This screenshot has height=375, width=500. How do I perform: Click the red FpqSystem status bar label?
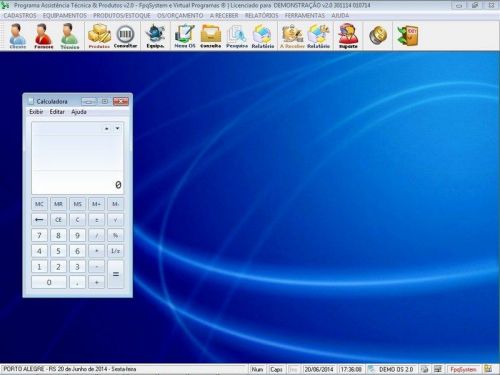click(x=463, y=369)
